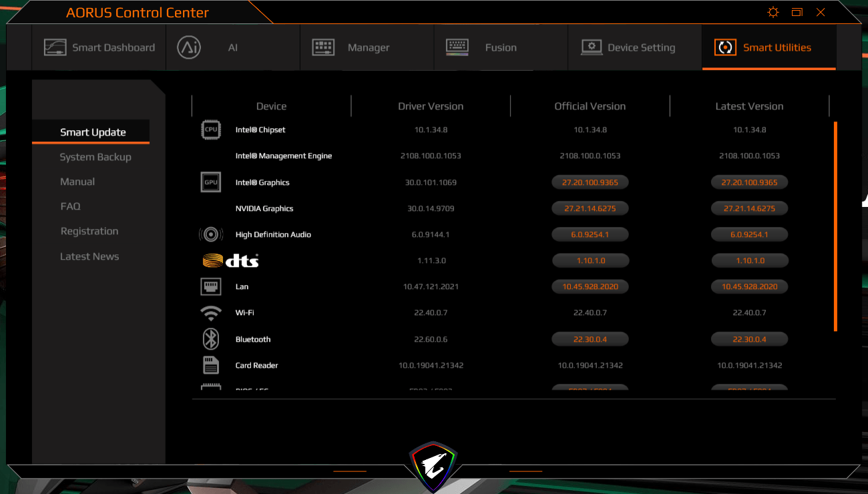
Task: Click the DTS logo
Action: [x=230, y=260]
